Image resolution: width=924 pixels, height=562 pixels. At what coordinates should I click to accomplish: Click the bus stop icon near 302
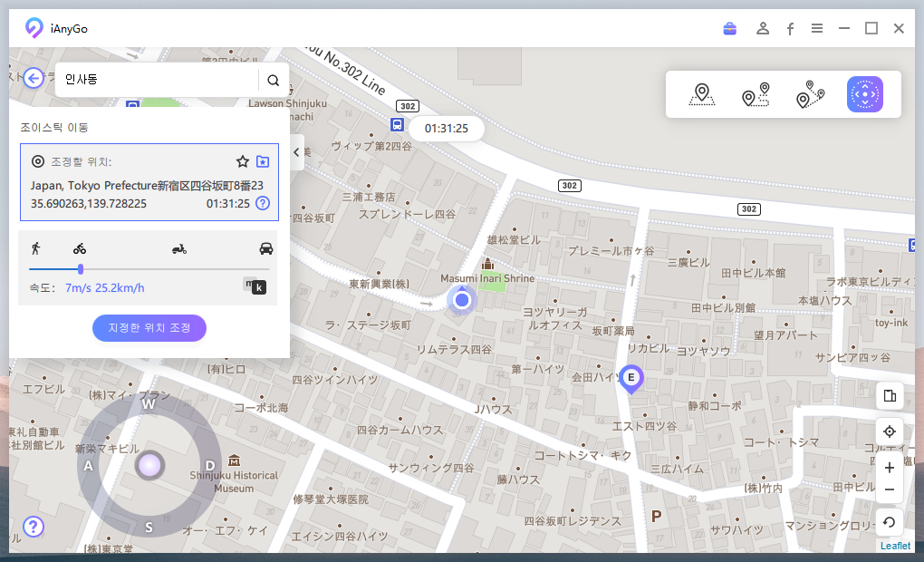[397, 124]
